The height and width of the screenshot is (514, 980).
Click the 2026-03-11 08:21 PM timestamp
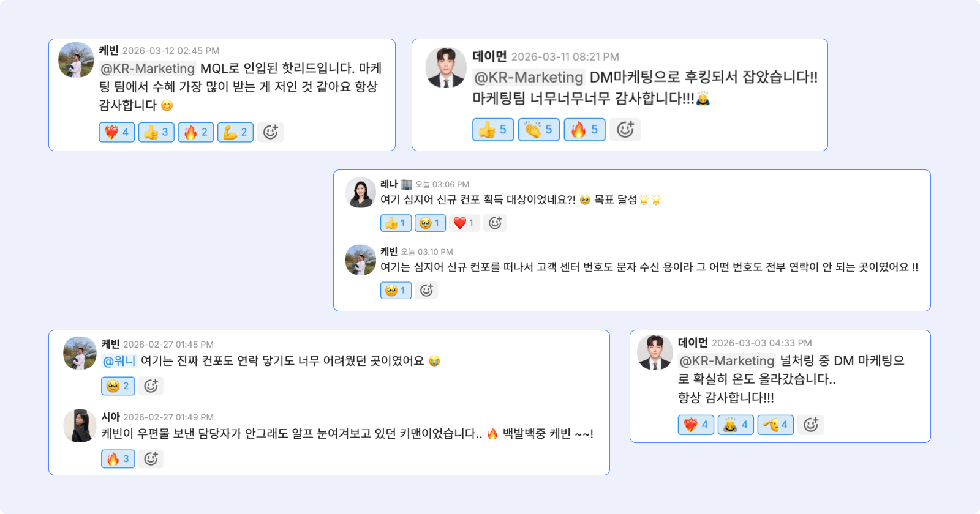coord(565,57)
